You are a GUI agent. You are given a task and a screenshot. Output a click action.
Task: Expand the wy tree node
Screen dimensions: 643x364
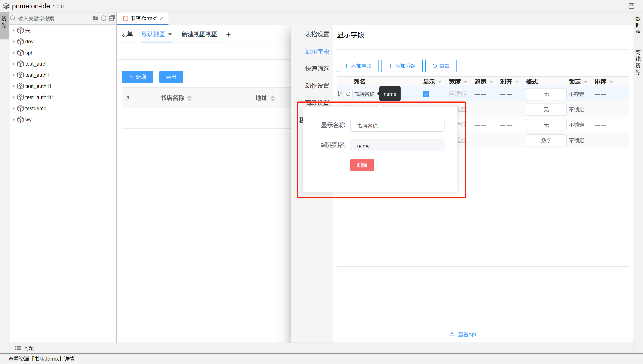14,119
